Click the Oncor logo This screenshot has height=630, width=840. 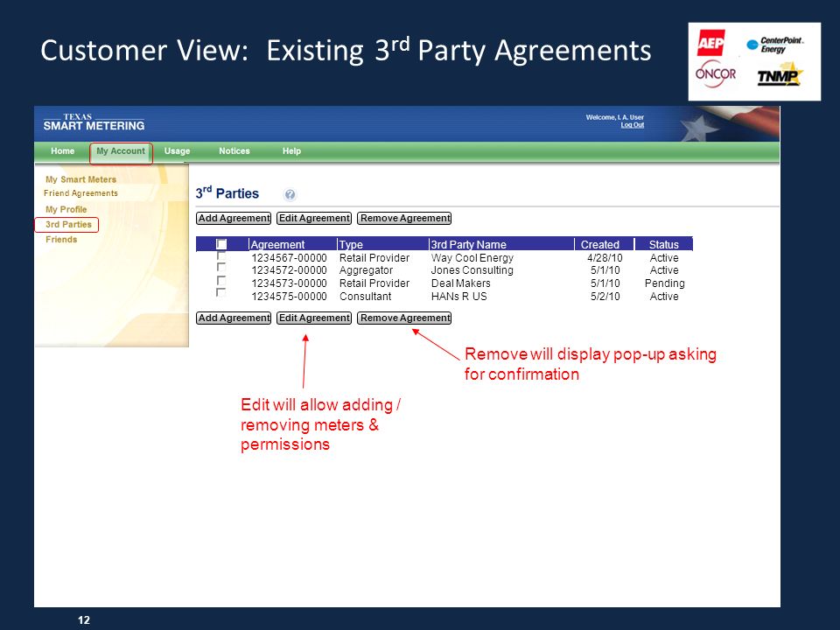716,73
